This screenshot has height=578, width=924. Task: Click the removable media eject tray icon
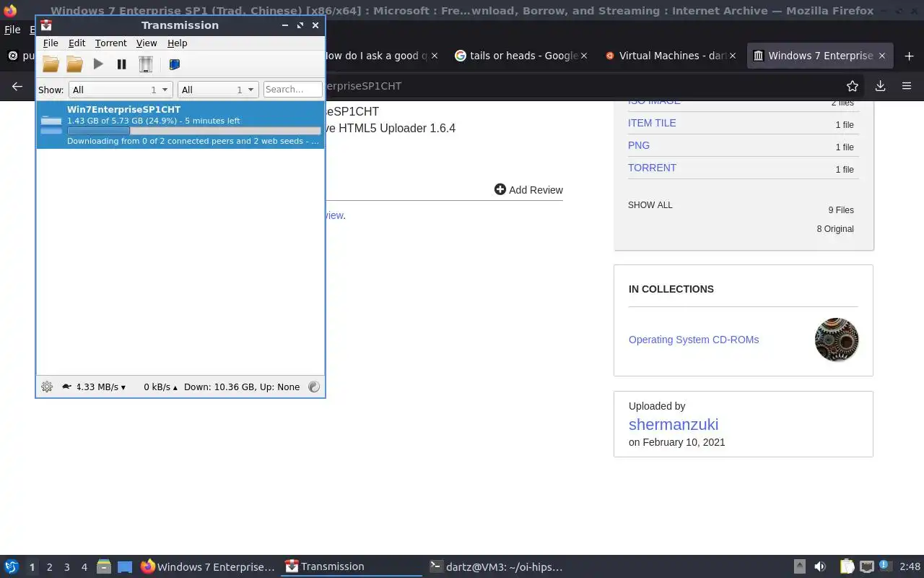(x=799, y=566)
